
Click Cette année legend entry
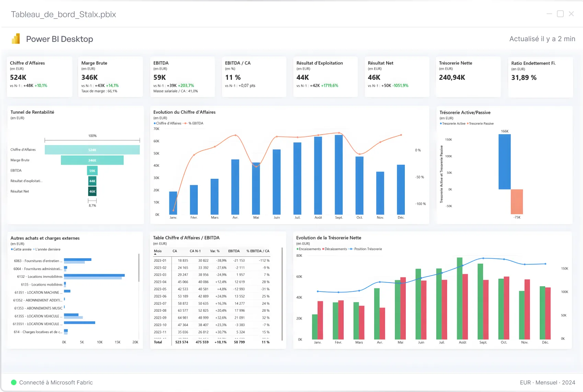21,250
